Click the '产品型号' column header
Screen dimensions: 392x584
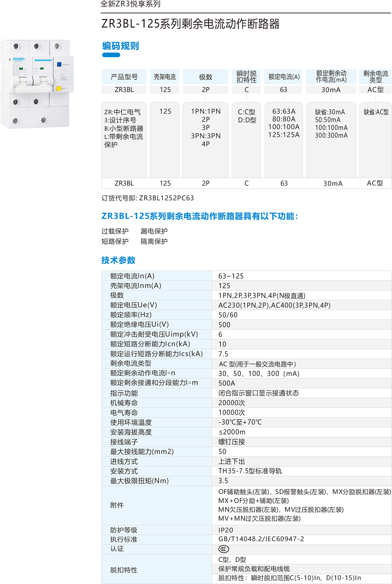124,77
